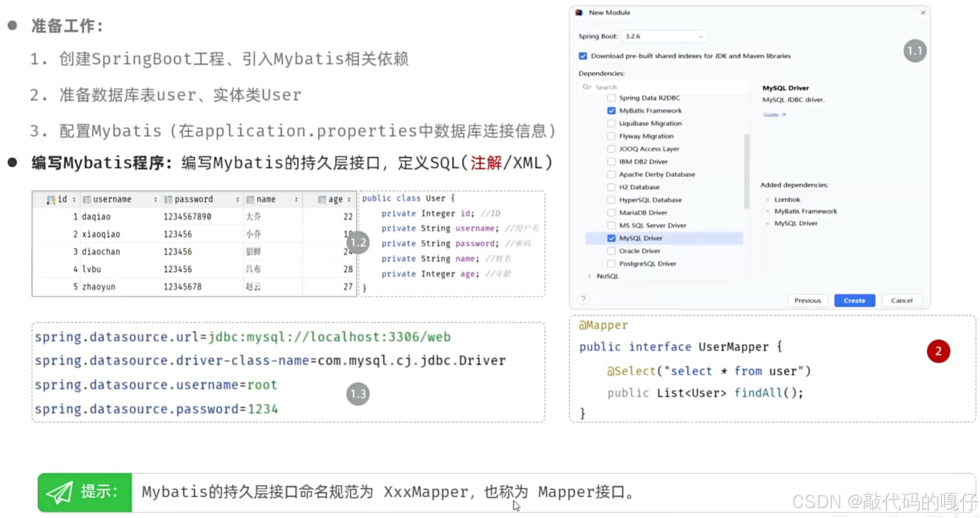Image resolution: width=980 pixels, height=518 pixels.
Task: Click the id column key icon
Action: click(50, 200)
